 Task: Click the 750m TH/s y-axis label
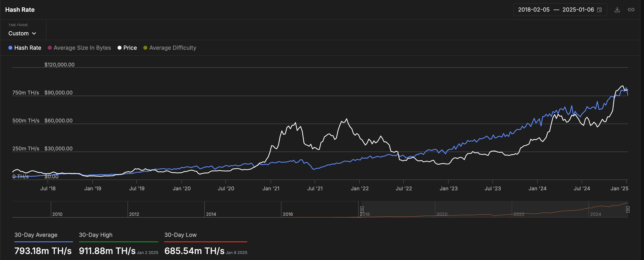coord(26,93)
